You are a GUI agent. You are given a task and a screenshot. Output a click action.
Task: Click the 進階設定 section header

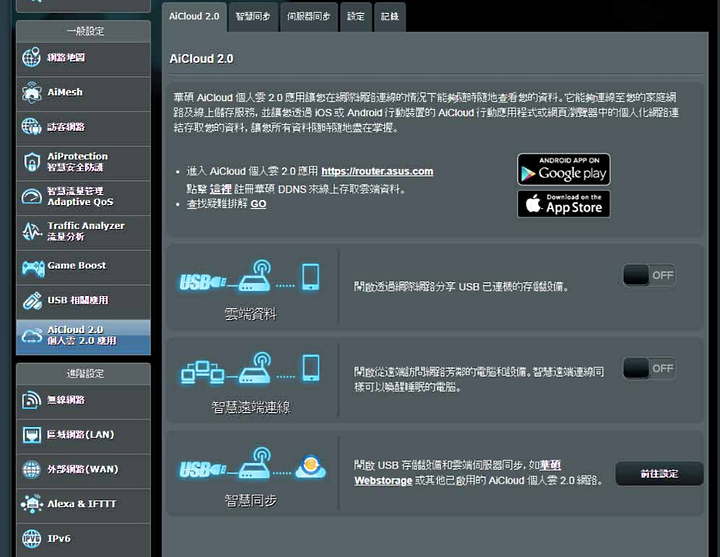coord(85,373)
